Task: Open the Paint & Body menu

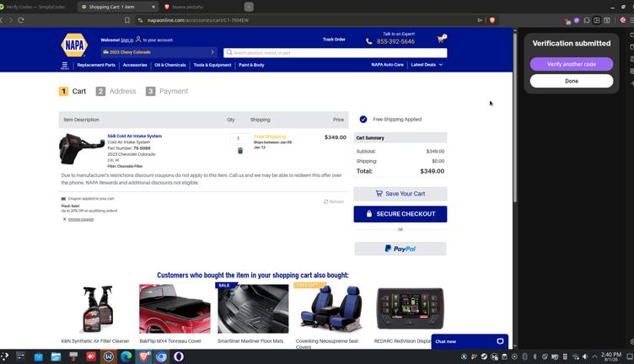Action: [x=251, y=65]
